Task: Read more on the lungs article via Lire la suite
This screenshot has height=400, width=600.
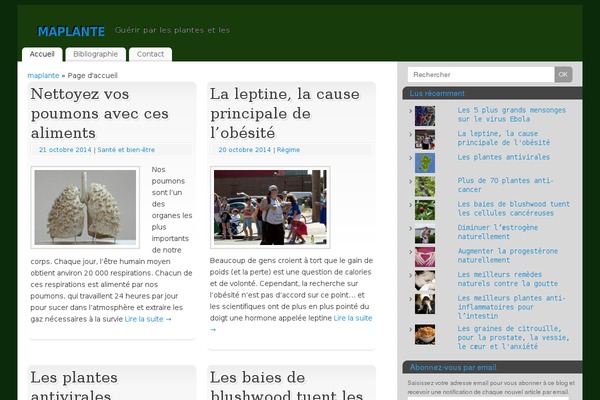Action: [x=148, y=319]
